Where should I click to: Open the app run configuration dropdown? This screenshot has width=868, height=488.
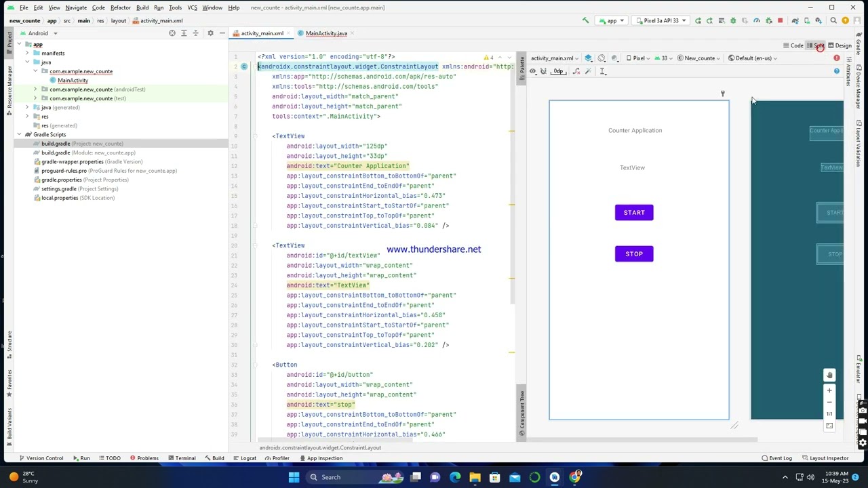(612, 21)
